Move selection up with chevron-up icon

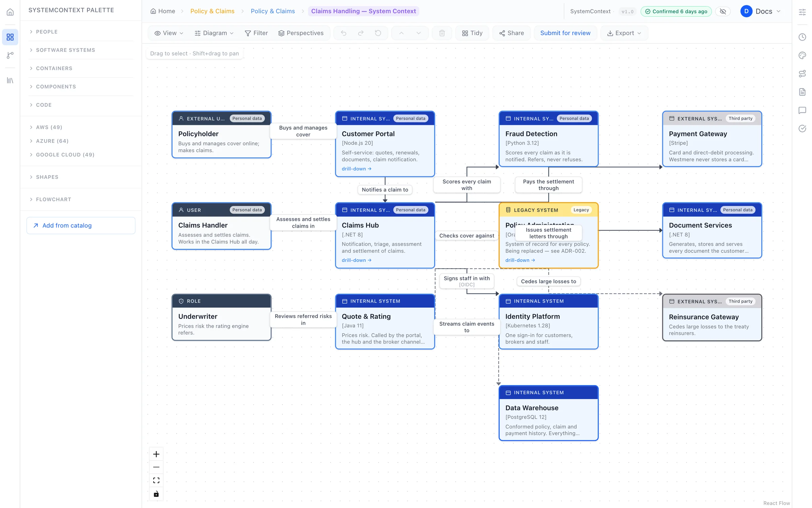click(401, 33)
